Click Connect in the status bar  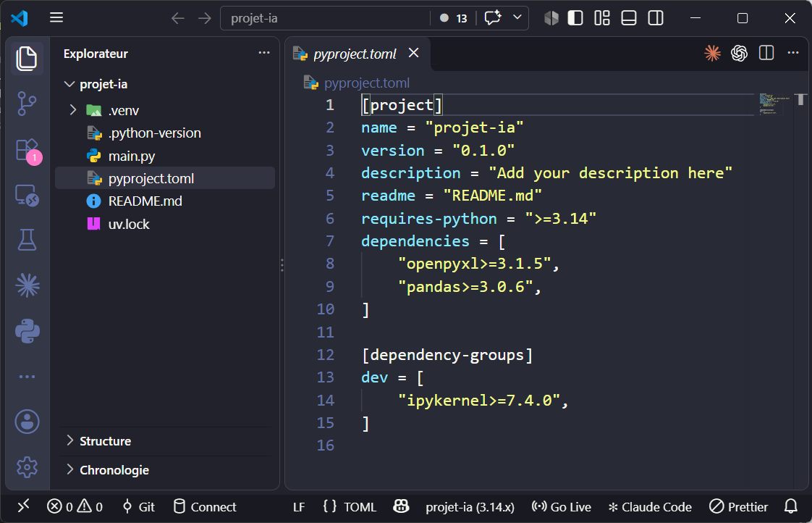pos(205,507)
